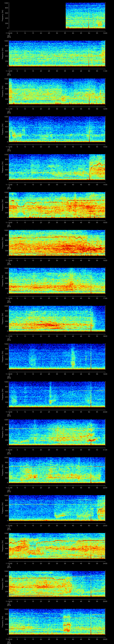
Task: Select the spectrogram panel starting at 11:15:00
Action: (57, 243)
